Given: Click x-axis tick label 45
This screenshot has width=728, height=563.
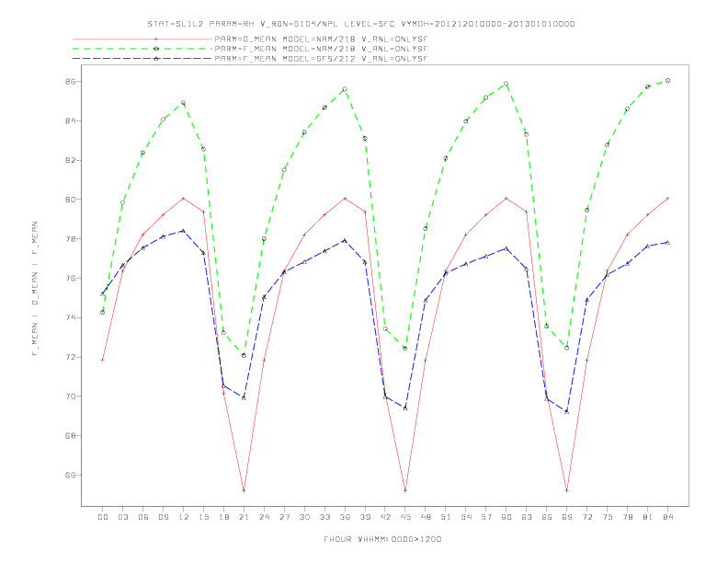Looking at the screenshot, I should pyautogui.click(x=405, y=517).
